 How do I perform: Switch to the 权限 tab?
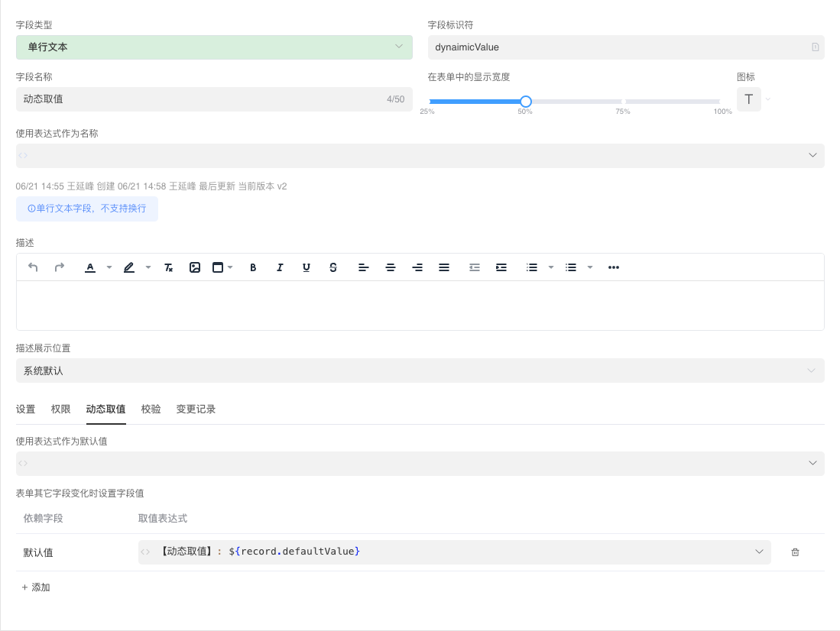[61, 409]
